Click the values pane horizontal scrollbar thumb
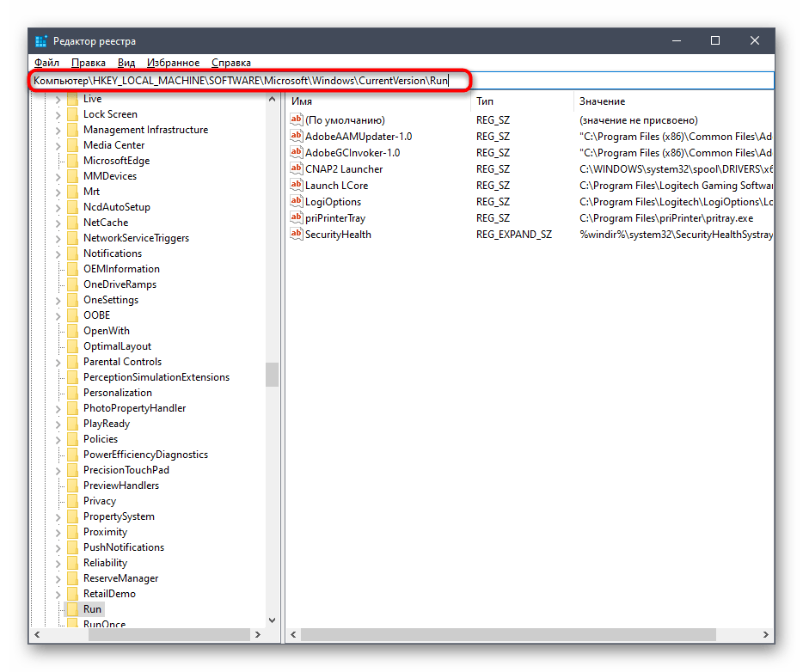803x672 pixels. click(x=508, y=635)
